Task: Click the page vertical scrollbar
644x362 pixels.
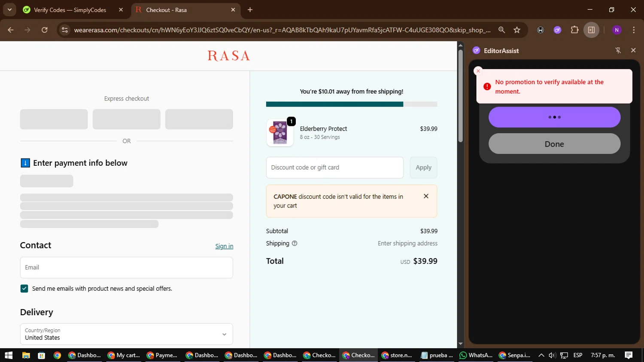Action: [460, 96]
